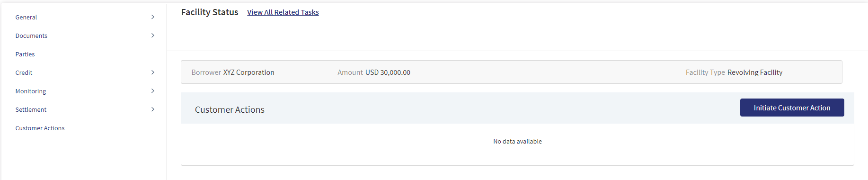The width and height of the screenshot is (868, 180).
Task: Click the Facility Status heading
Action: tap(210, 12)
